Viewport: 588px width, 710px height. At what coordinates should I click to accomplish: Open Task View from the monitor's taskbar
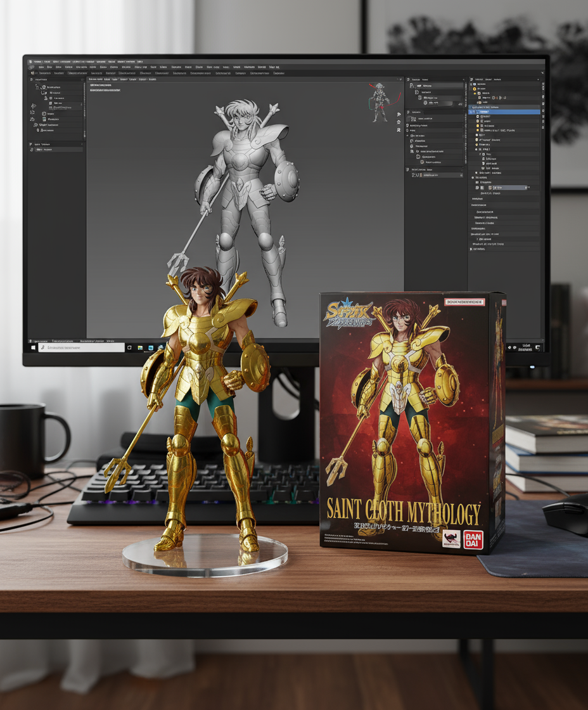click(x=129, y=348)
